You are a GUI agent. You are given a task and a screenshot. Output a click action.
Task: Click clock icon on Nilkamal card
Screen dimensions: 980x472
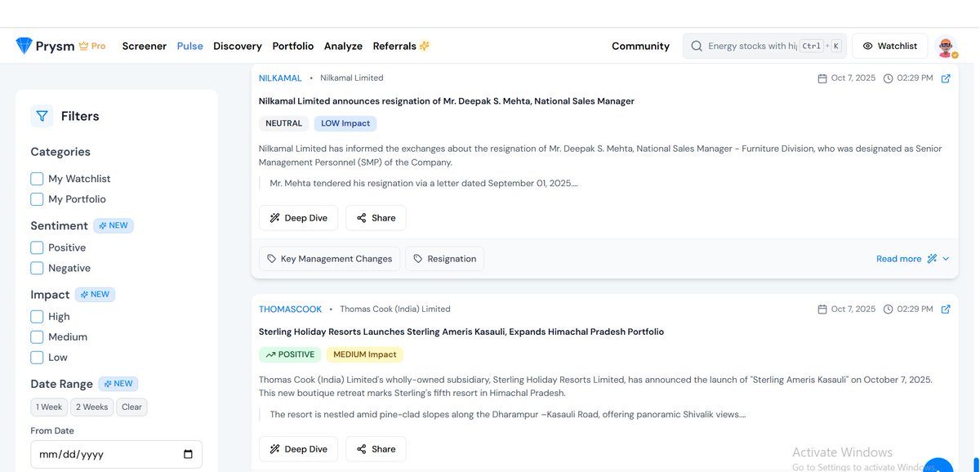(888, 78)
